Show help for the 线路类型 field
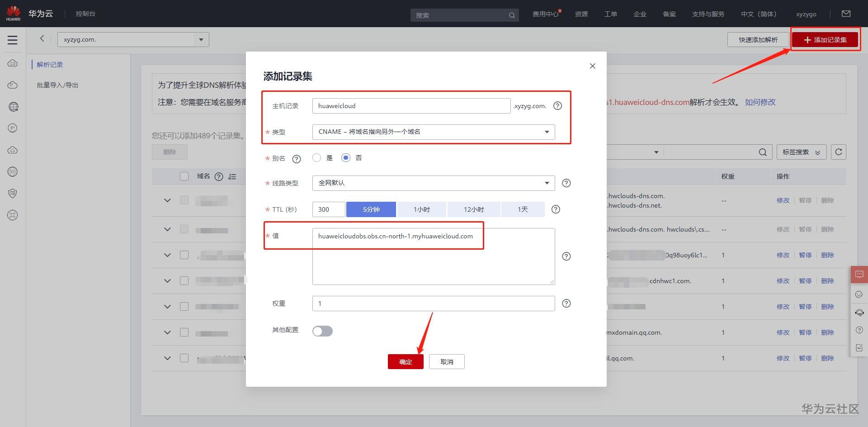Image resolution: width=868 pixels, height=427 pixels. pyautogui.click(x=566, y=183)
